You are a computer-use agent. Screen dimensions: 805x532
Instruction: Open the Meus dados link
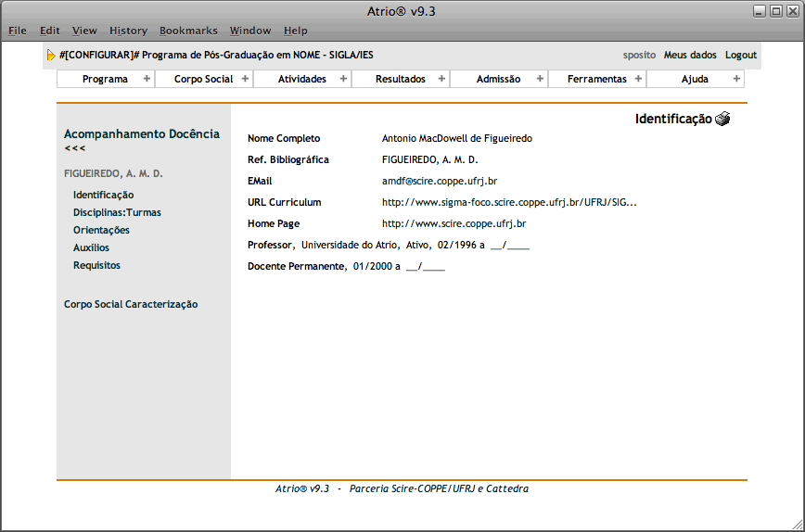tap(690, 56)
